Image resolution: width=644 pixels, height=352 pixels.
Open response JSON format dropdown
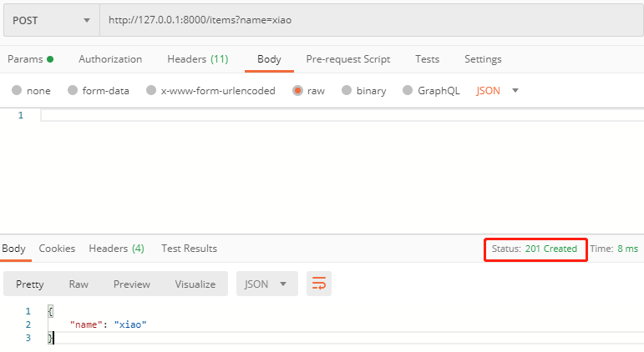266,284
